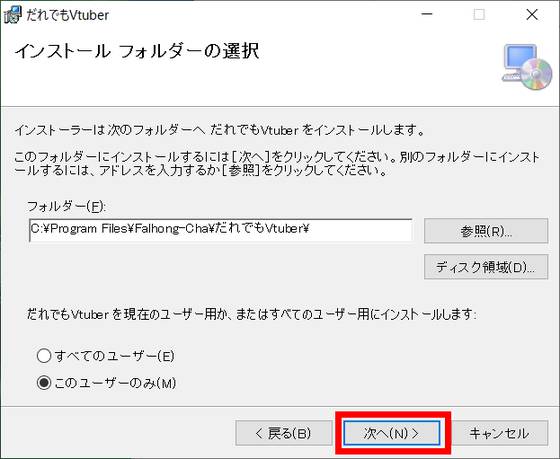
Task: Close the installer window
Action: [x=532, y=15]
